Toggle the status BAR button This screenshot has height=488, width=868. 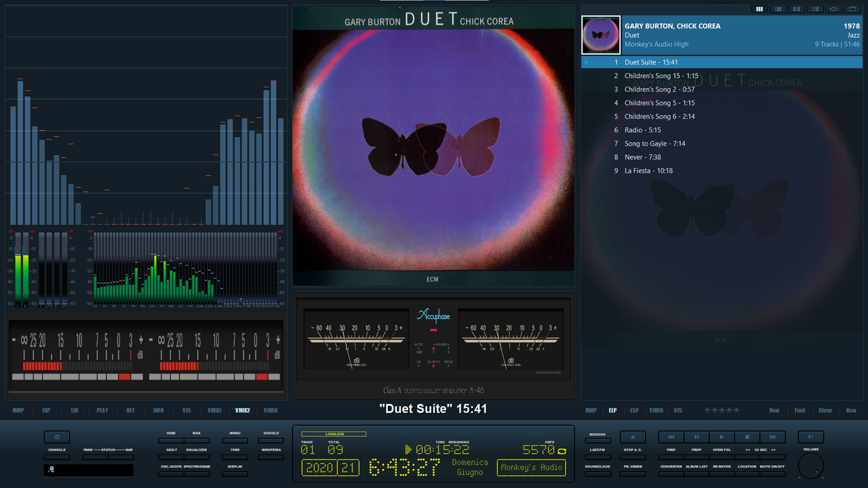point(121,457)
